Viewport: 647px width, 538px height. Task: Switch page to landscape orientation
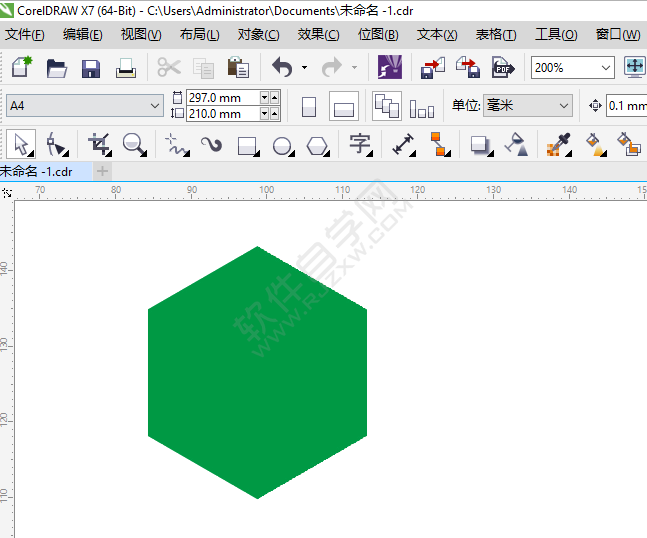click(343, 106)
